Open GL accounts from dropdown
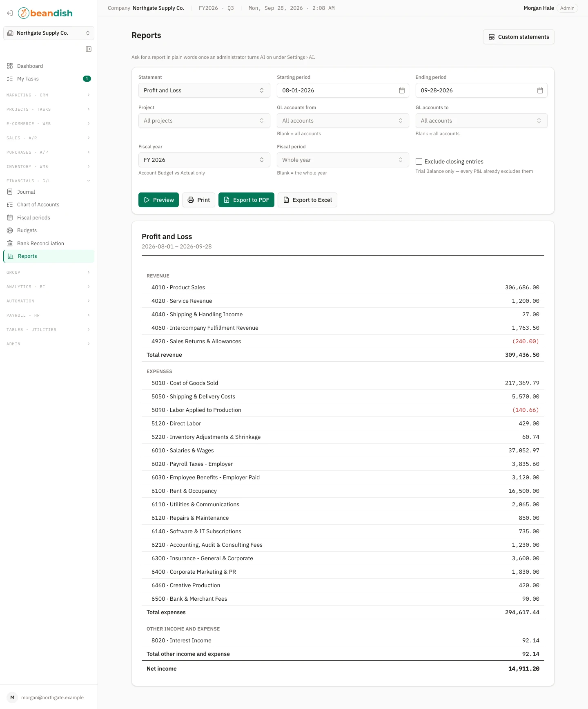 pyautogui.click(x=343, y=121)
